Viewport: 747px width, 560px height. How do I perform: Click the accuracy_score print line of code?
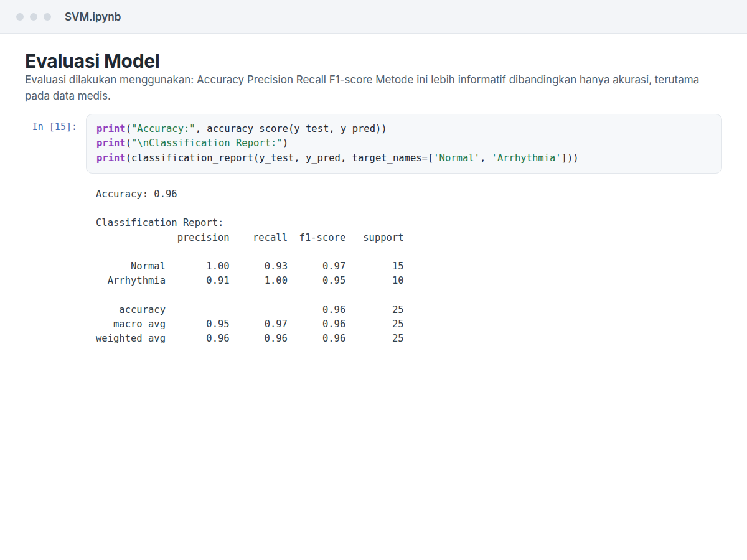tap(242, 129)
